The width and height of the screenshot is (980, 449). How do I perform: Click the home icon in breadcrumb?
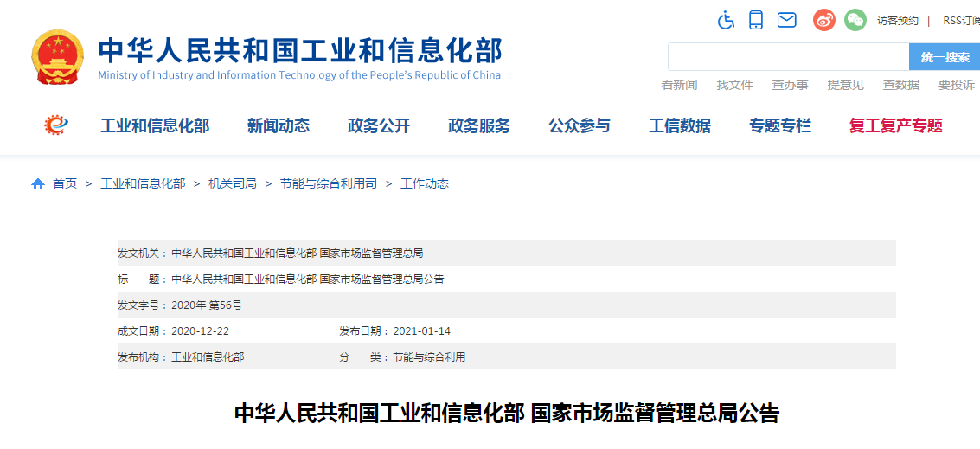coord(38,184)
